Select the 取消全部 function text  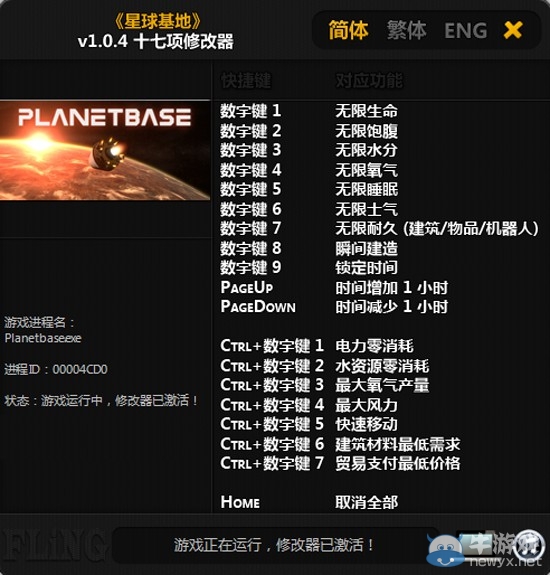[366, 502]
